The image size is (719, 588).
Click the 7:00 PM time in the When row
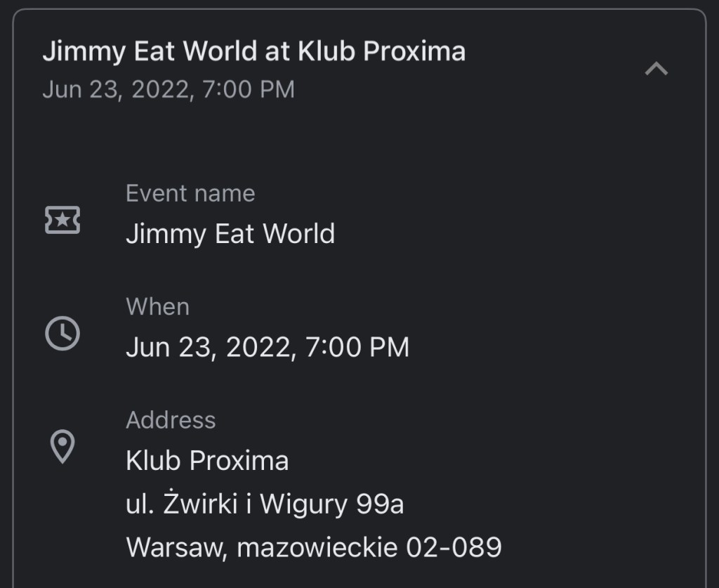[357, 347]
